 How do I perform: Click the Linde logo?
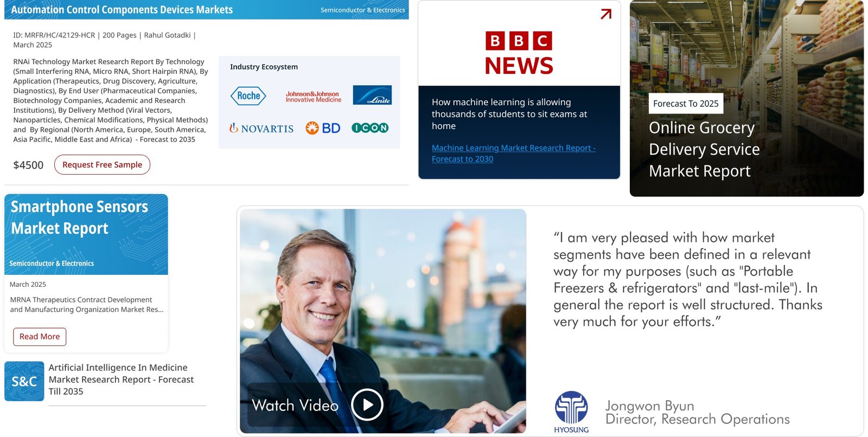pos(372,95)
